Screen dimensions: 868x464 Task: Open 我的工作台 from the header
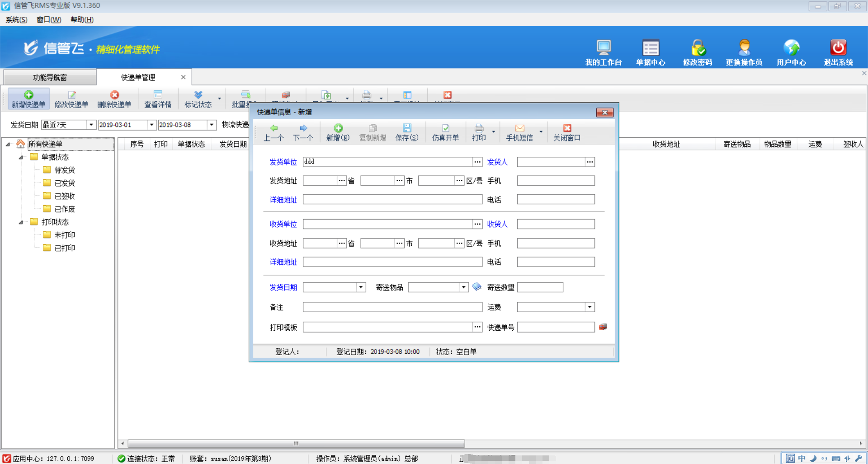tap(603, 48)
